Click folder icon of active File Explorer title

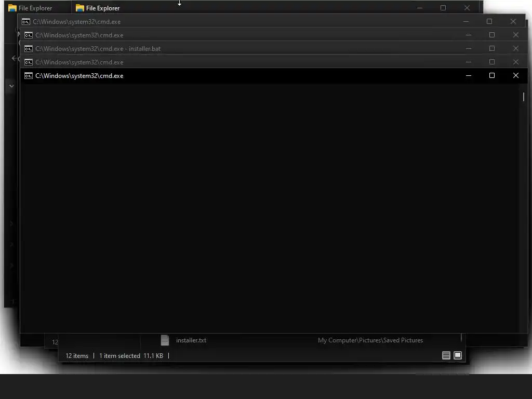(79, 8)
